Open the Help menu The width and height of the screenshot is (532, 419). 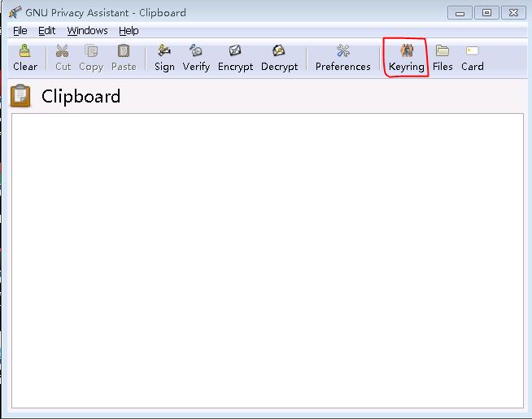pyautogui.click(x=129, y=31)
